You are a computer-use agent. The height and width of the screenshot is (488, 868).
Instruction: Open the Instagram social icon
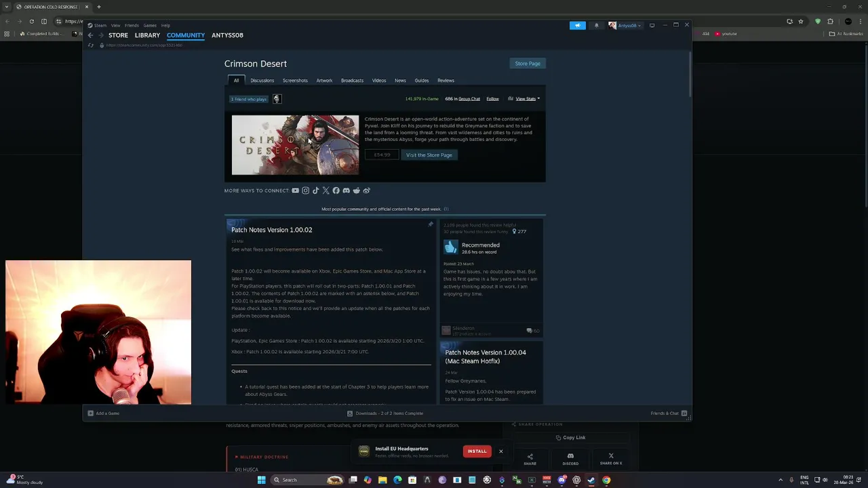[305, 190]
